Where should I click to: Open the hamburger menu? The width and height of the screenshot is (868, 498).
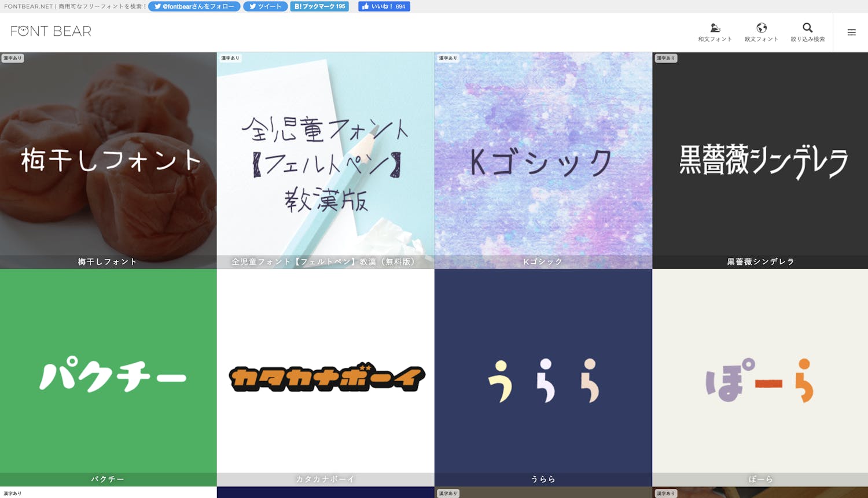pos(851,32)
